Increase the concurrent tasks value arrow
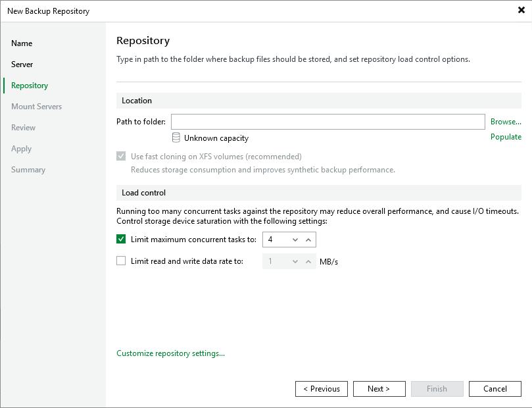The width and height of the screenshot is (532, 408). coord(308,240)
